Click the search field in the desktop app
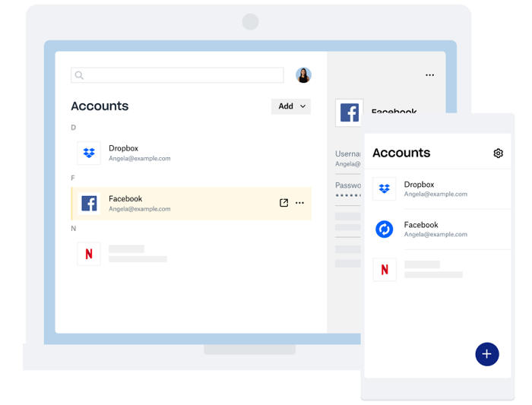Screen dimensions: 532x405 [177, 75]
